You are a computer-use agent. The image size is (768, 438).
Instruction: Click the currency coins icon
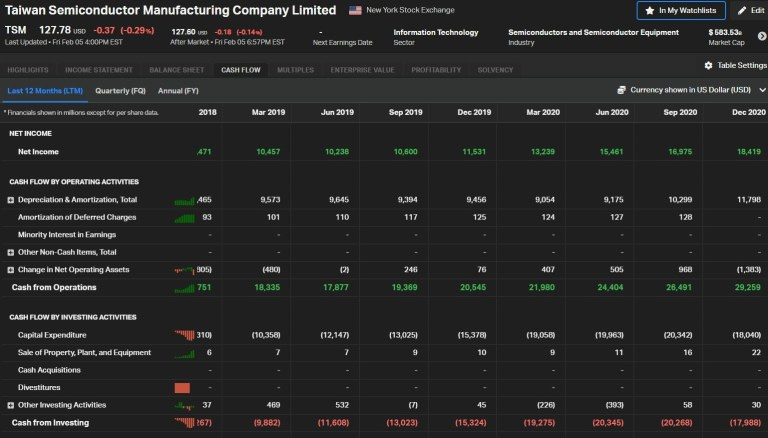tap(622, 90)
